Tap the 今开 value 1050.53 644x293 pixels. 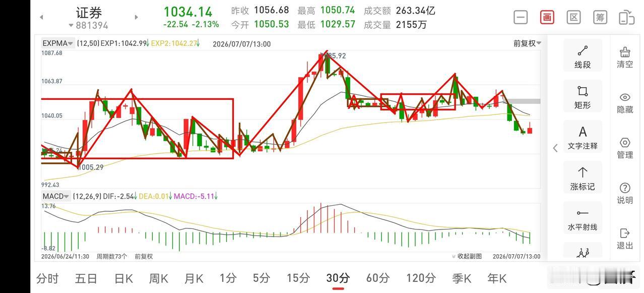[271, 24]
